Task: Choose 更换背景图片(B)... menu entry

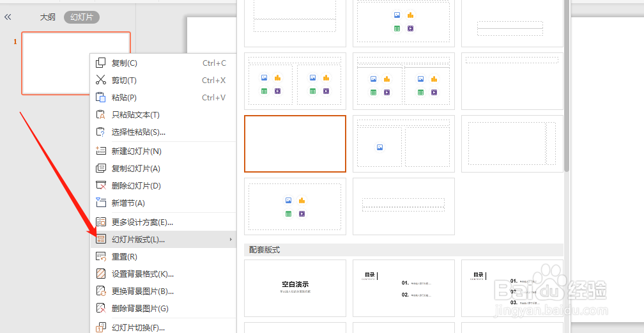Action: [164, 291]
